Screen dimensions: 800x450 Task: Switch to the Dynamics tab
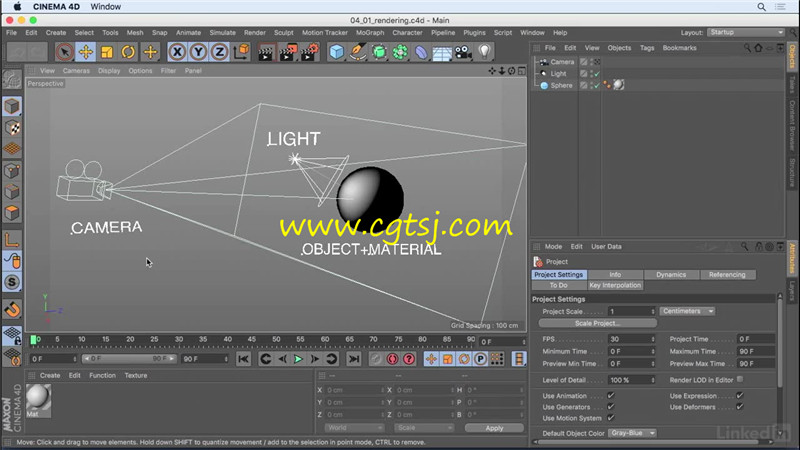(x=671, y=274)
